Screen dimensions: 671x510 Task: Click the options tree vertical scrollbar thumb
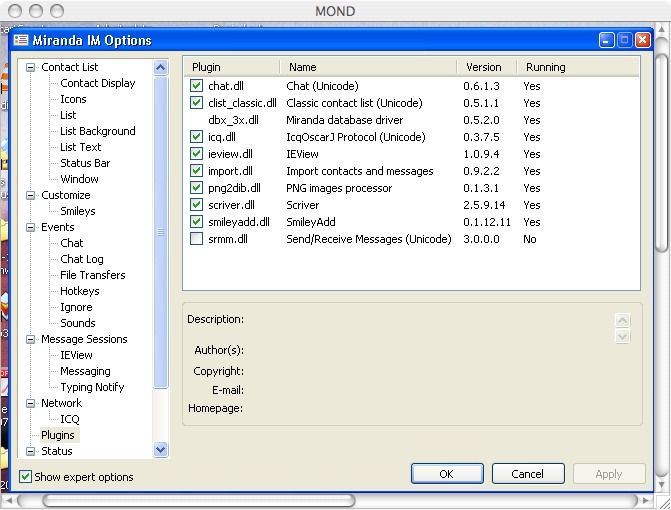pyautogui.click(x=161, y=232)
